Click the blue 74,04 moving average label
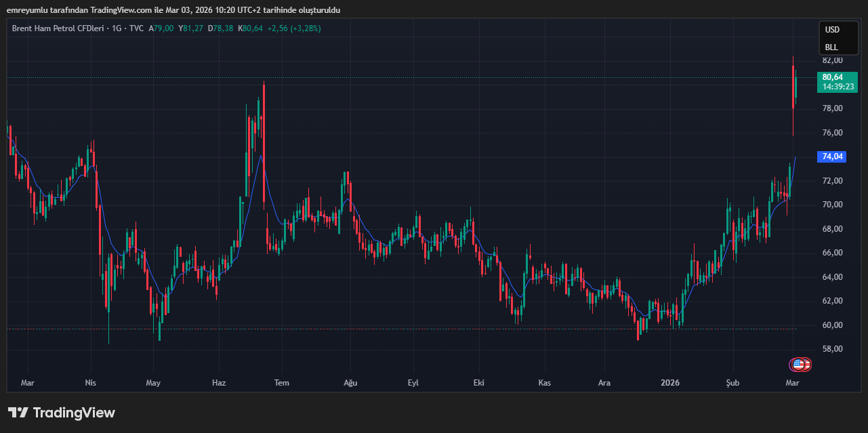The image size is (868, 433). pyautogui.click(x=832, y=157)
